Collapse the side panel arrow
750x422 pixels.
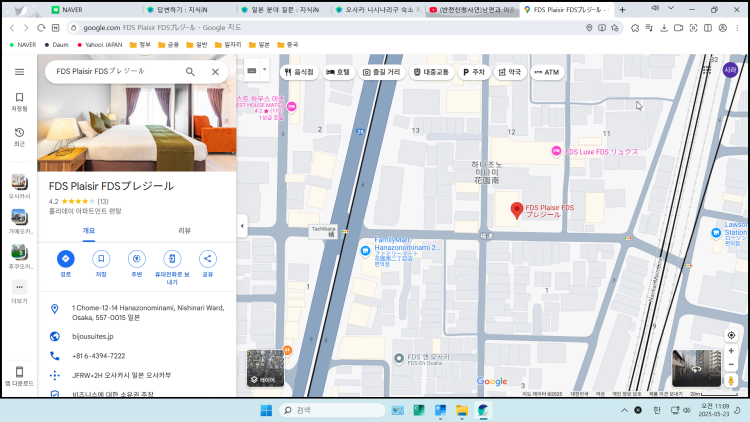pos(242,226)
